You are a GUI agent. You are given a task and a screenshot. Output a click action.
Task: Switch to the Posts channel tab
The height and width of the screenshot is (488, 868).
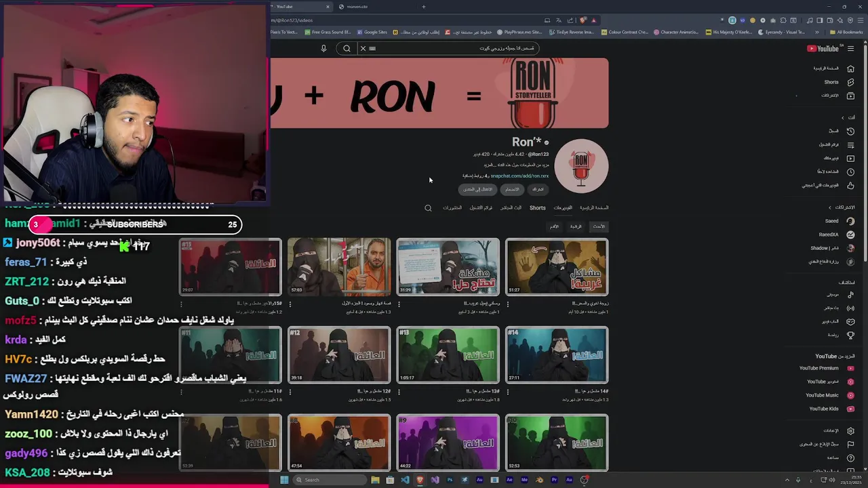point(452,208)
